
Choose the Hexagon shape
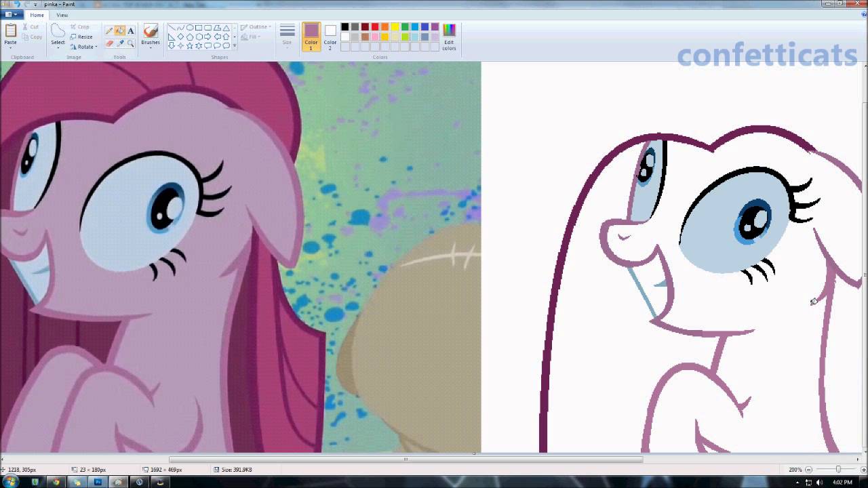[199, 37]
